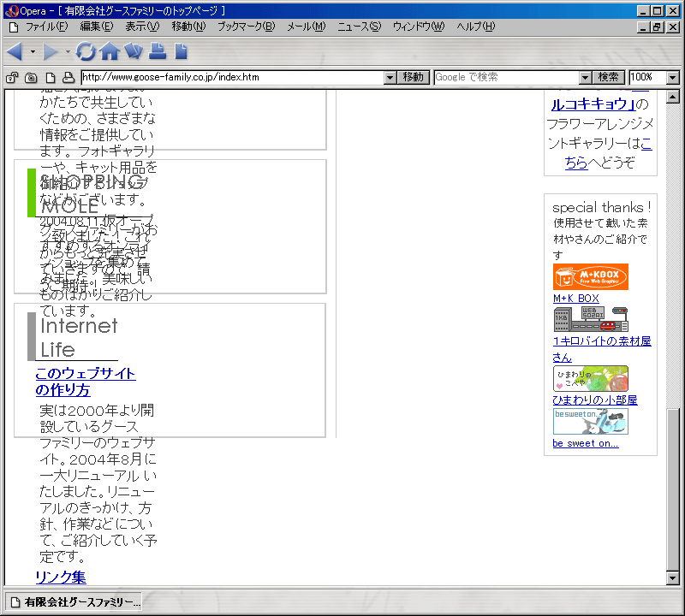Click the WEB SOZAI 1KB banner image
The height and width of the screenshot is (616, 685).
591,320
